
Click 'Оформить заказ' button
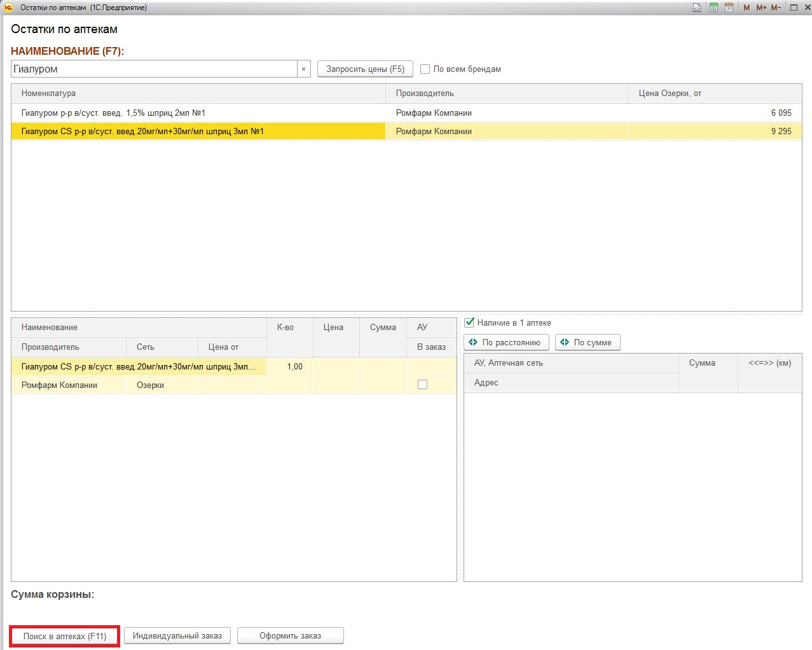290,635
